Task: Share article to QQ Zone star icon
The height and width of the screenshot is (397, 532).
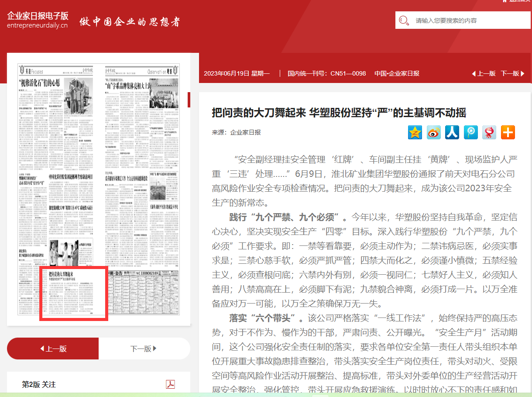Action: 415,132
